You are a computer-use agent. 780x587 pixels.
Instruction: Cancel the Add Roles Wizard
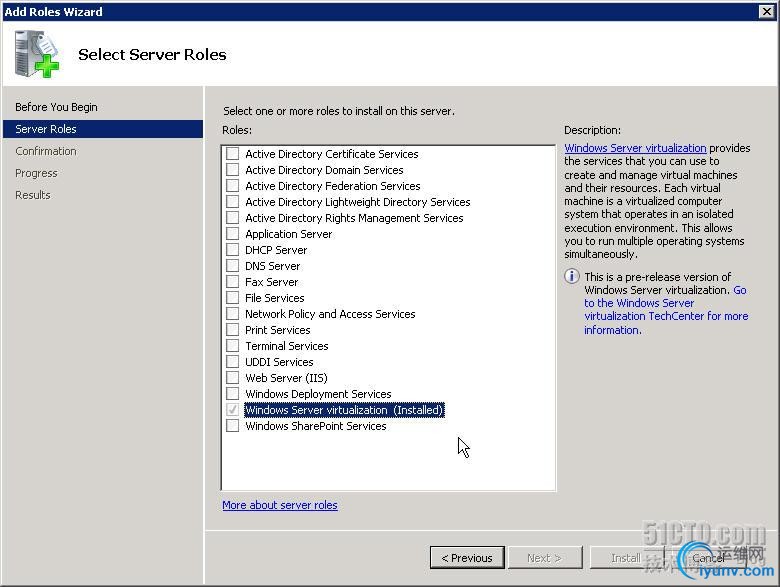(709, 558)
